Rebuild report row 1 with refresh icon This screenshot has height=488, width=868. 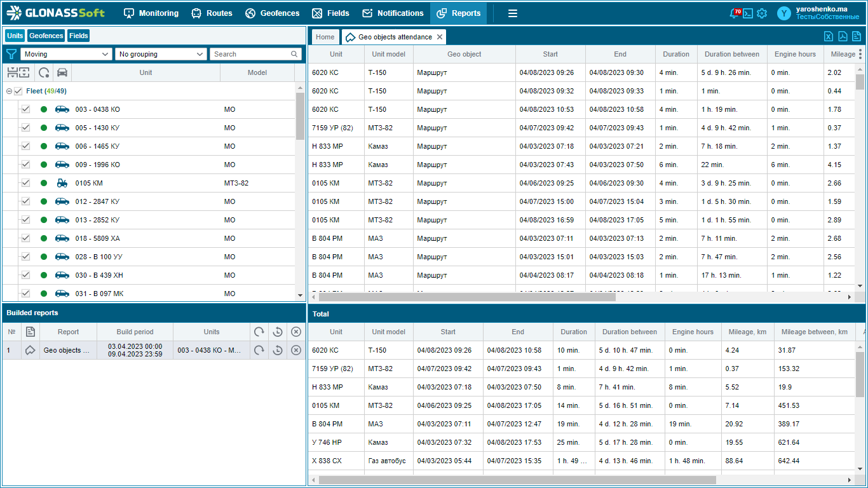259,350
